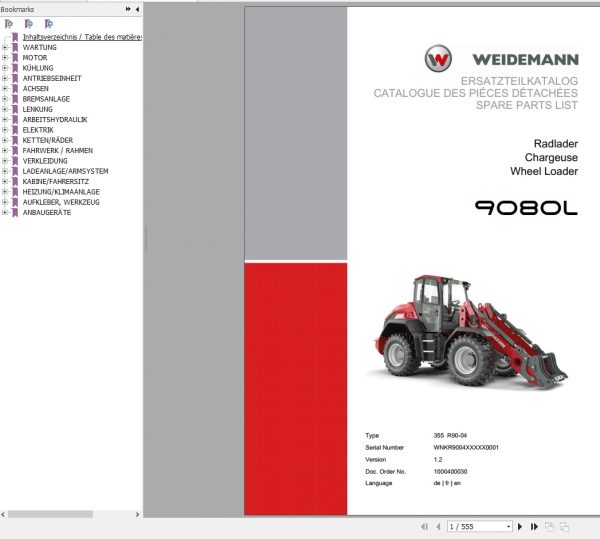Expand the AUFKLEBER, WERKZEUG bookmark

click(x=5, y=202)
